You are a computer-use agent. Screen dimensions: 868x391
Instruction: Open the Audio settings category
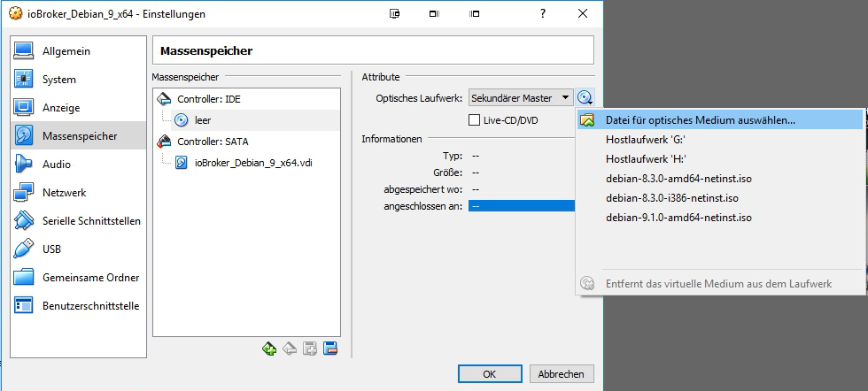pyautogui.click(x=78, y=164)
